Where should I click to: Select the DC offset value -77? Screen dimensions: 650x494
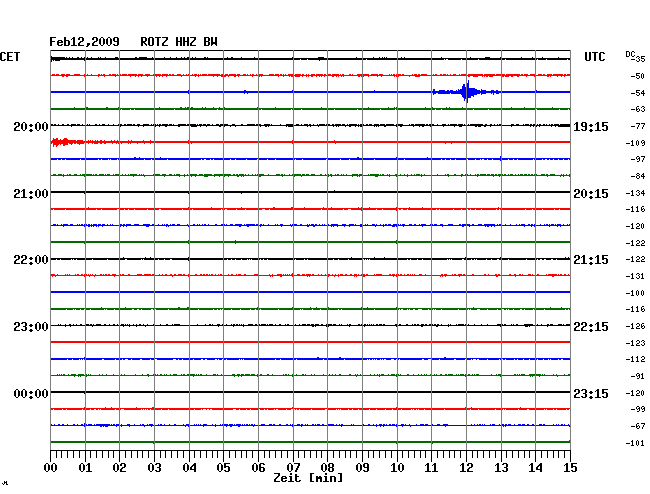click(x=637, y=126)
